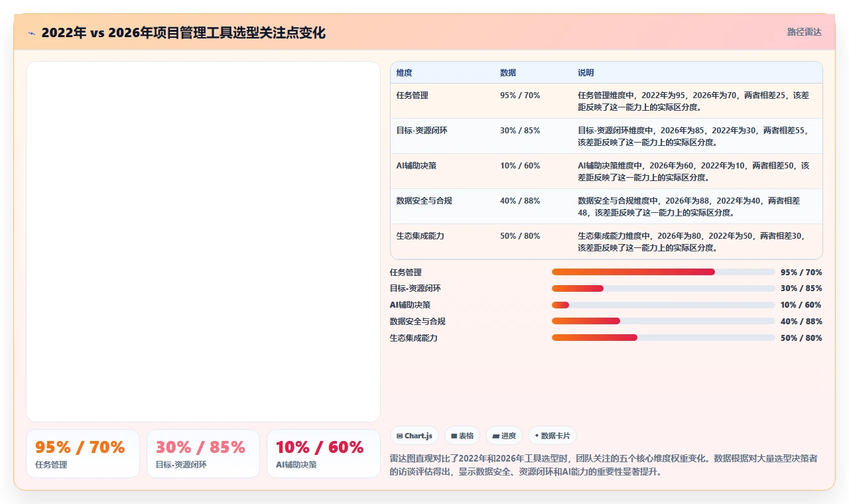Click the title icon before 2022年 vs 2026年
Viewport: 849px width, 504px height.
[x=31, y=32]
